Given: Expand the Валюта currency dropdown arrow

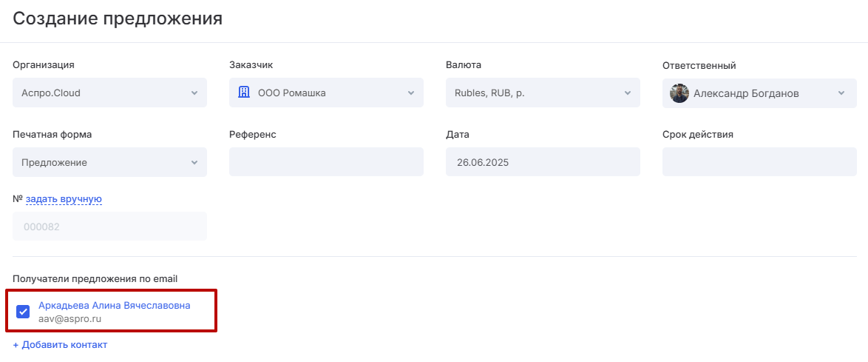Looking at the screenshot, I should pos(628,93).
